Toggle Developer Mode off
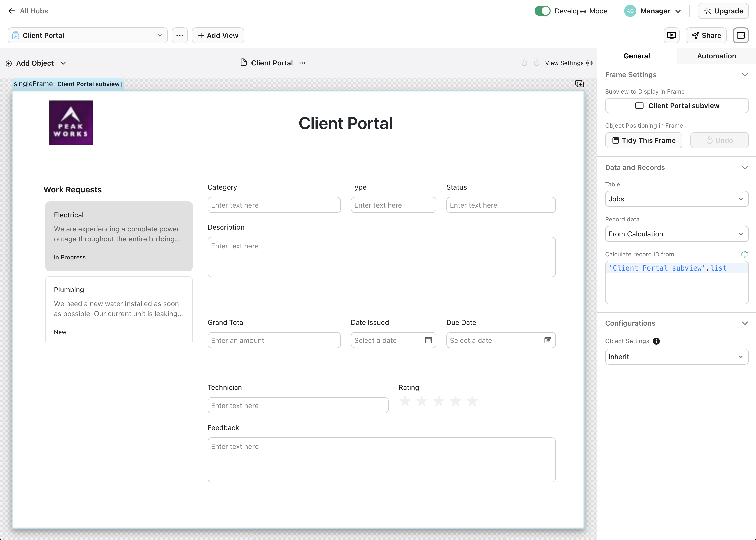This screenshot has height=540, width=756. click(x=542, y=11)
